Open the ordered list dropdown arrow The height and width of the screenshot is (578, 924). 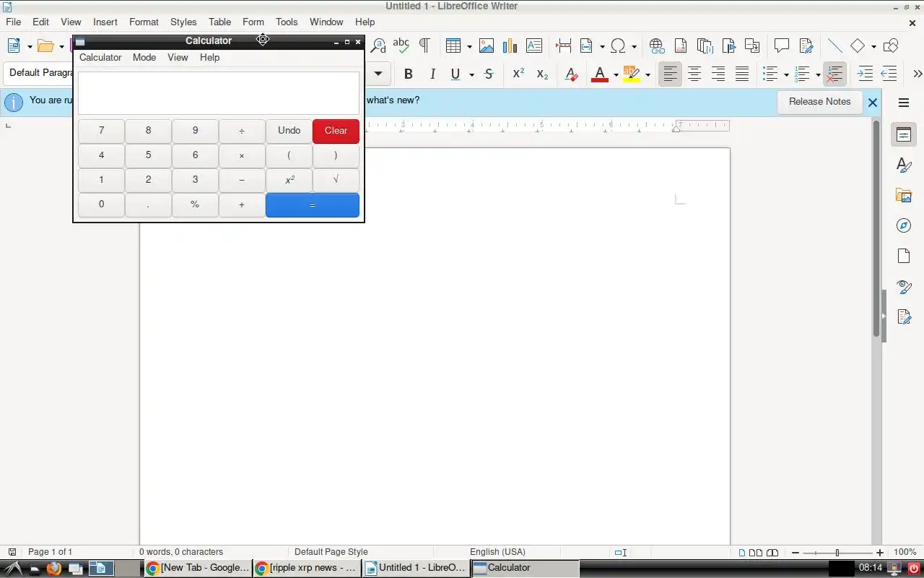pos(818,74)
